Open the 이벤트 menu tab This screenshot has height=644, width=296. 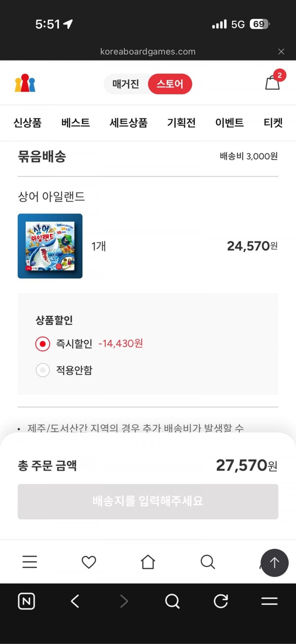[230, 123]
